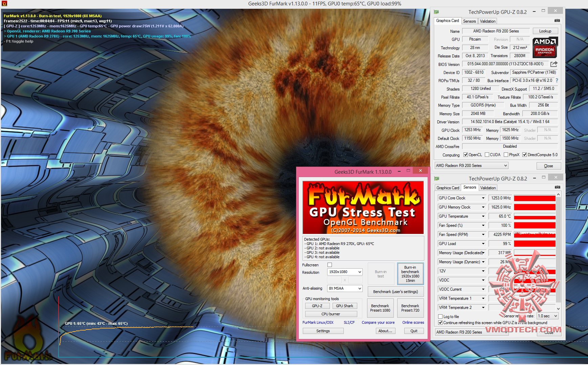Click the Close button in the Graphics Card window
The image size is (588, 365).
click(x=548, y=166)
